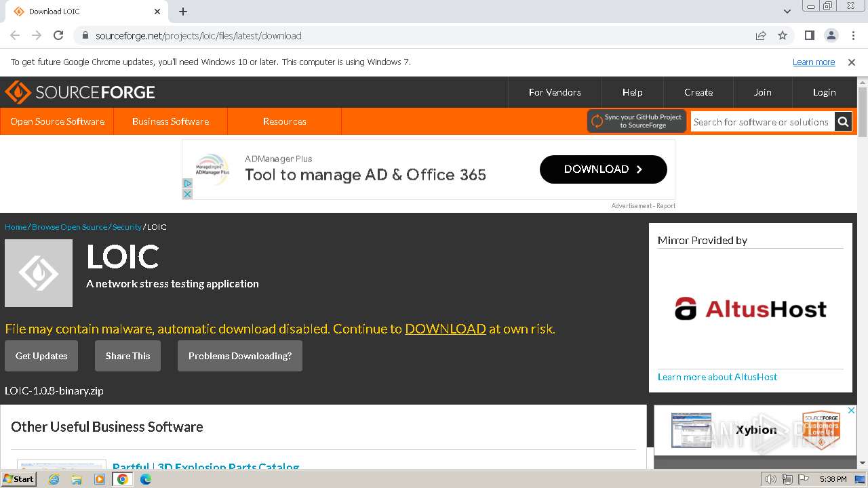
Task: Click the Action Center flag icon
Action: (x=804, y=479)
